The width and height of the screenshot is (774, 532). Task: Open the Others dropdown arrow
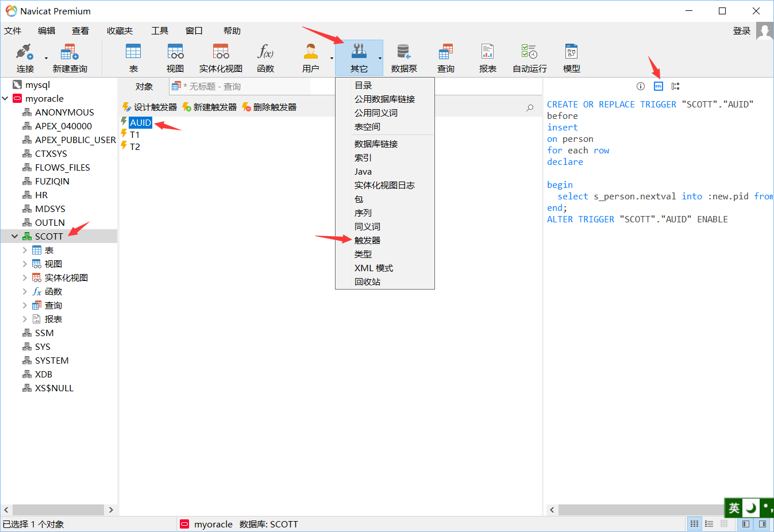click(380, 58)
